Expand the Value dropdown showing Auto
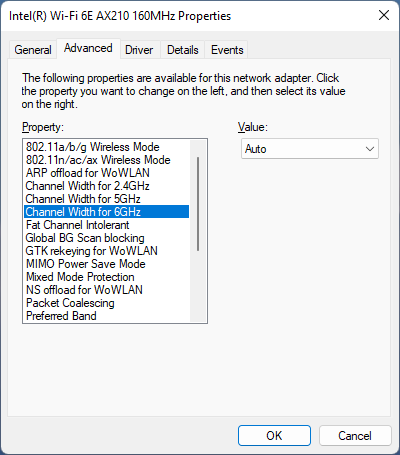400x455 pixels. point(310,149)
